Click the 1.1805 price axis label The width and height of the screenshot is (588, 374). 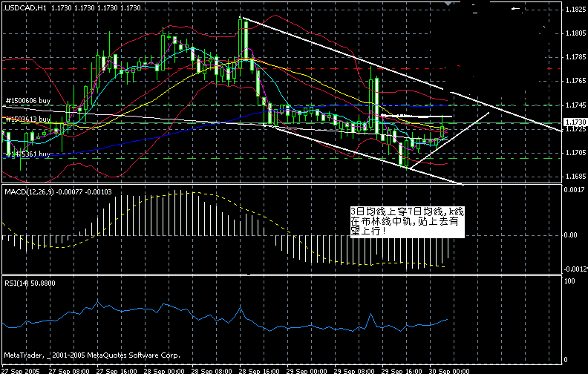(575, 33)
